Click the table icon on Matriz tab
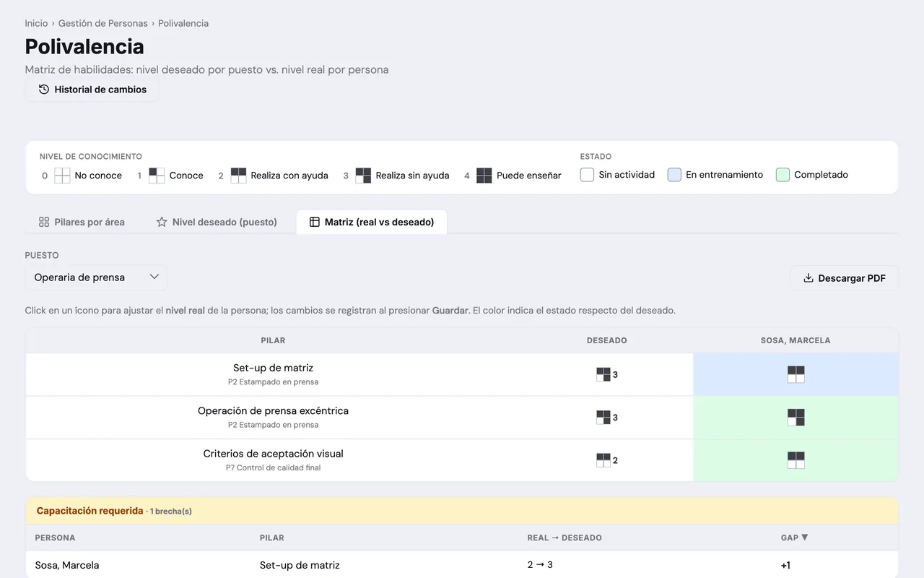Viewport: 924px width, 578px height. pos(314,222)
